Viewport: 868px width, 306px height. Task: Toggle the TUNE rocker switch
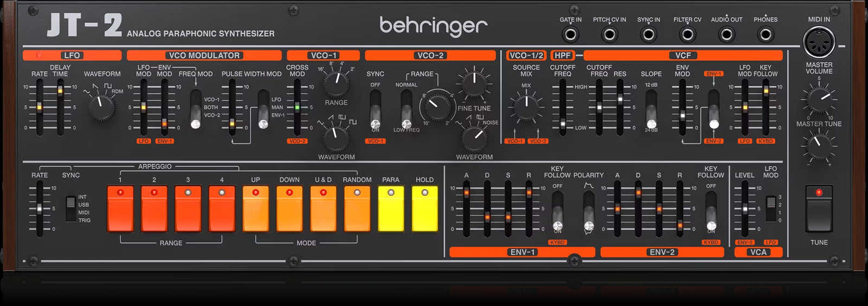[x=819, y=209]
